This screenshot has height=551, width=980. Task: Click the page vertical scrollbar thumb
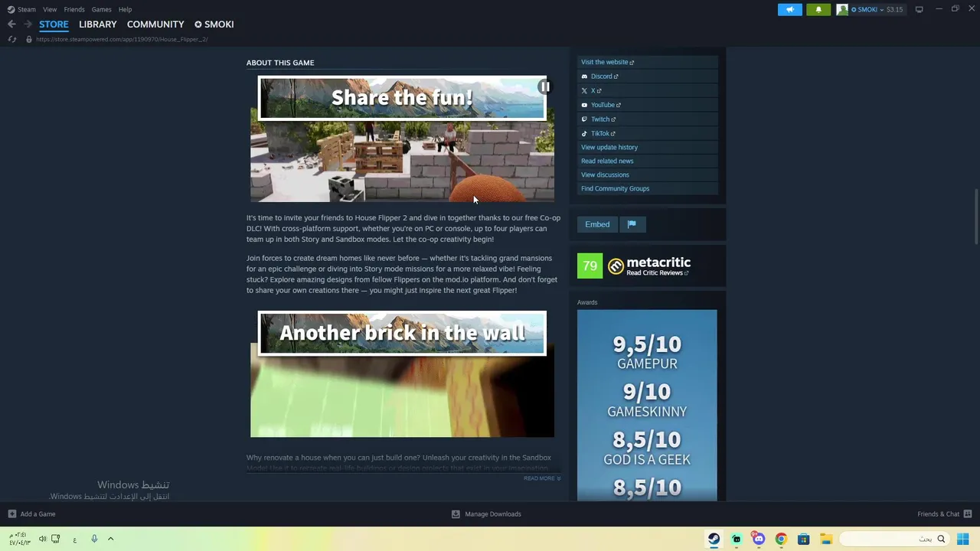pos(975,217)
